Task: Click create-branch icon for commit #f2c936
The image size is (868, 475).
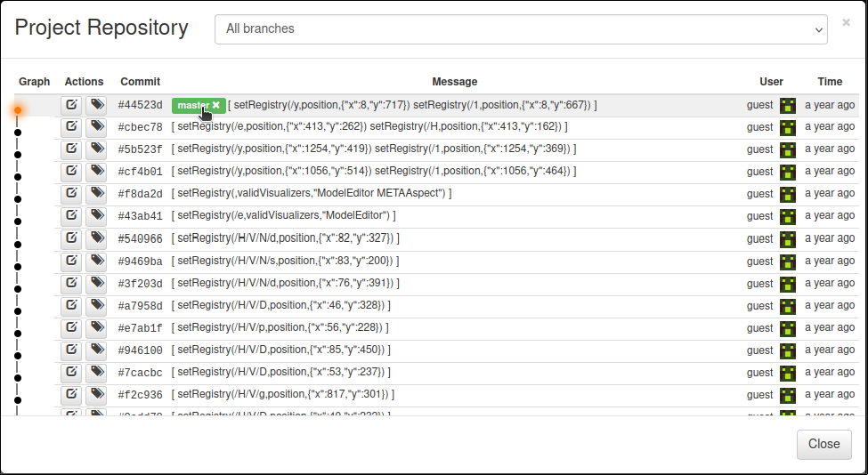Action: (71, 395)
